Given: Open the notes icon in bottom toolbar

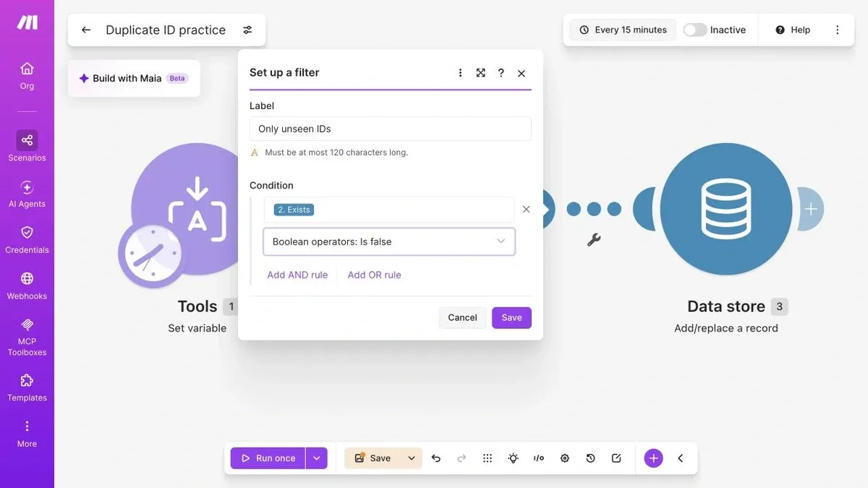Looking at the screenshot, I should click(616, 458).
